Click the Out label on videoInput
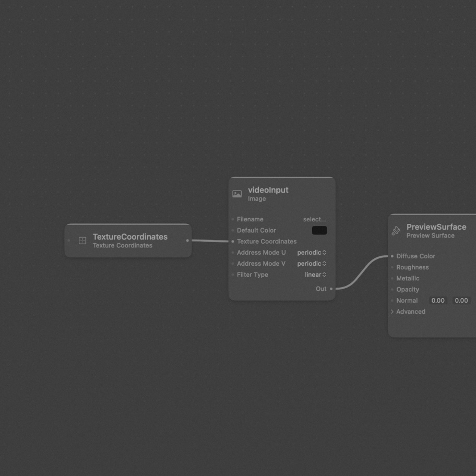The height and width of the screenshot is (476, 476). (321, 289)
